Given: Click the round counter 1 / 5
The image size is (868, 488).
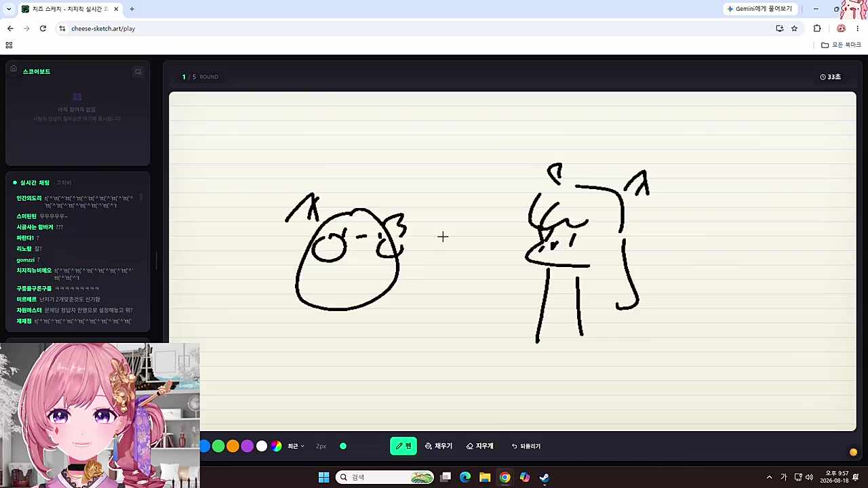Looking at the screenshot, I should pyautogui.click(x=189, y=77).
